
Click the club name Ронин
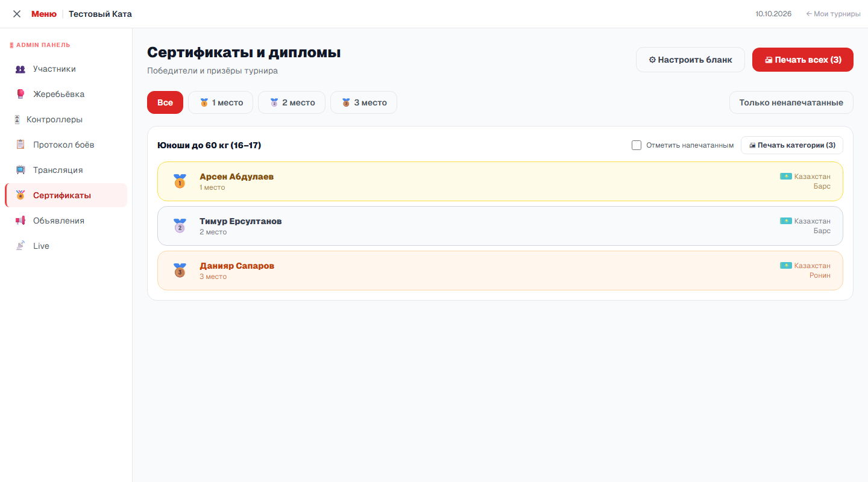point(820,275)
